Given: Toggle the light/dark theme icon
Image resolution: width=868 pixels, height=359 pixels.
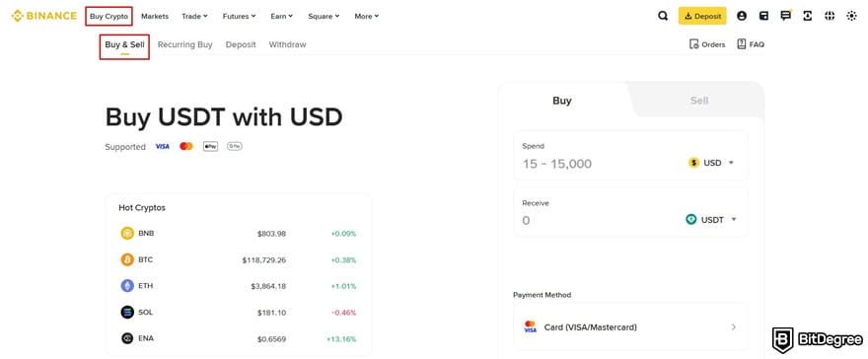Looking at the screenshot, I should pyautogui.click(x=851, y=16).
